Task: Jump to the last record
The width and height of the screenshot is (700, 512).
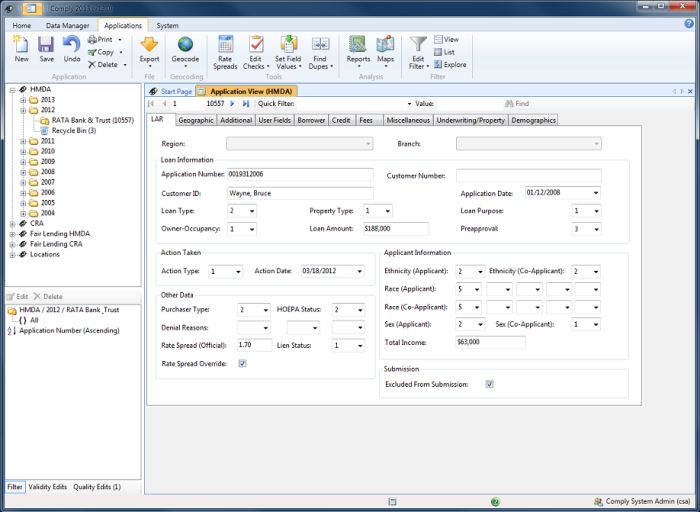Action: pos(246,104)
